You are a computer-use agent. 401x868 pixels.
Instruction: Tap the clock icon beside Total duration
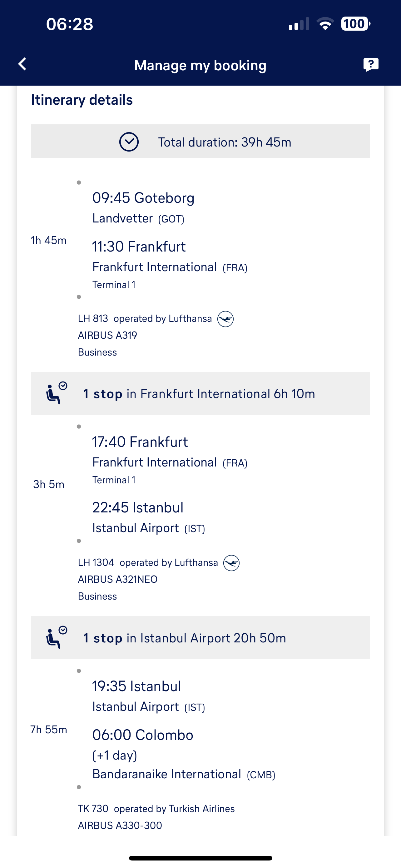[x=129, y=142]
